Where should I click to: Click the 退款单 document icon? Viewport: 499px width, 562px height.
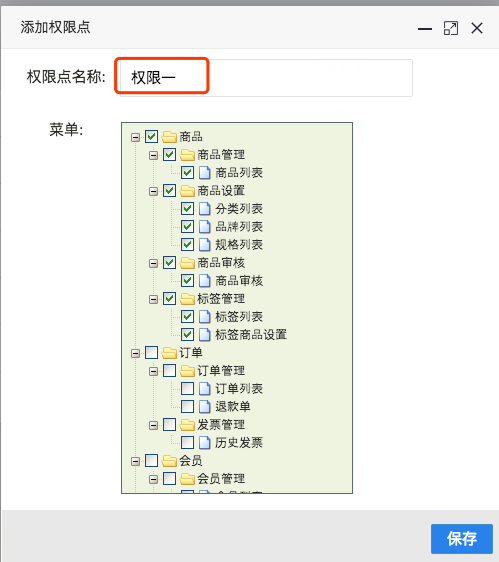204,406
